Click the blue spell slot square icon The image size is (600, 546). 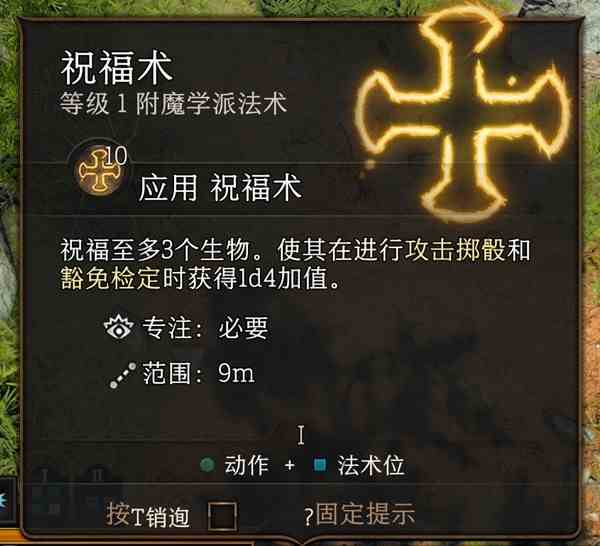tap(320, 465)
